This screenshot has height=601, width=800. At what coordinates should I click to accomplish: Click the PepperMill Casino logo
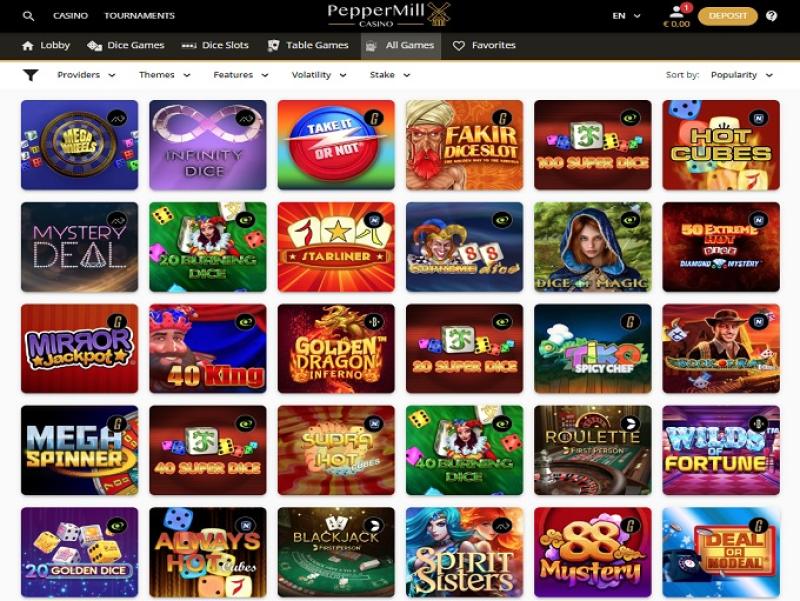389,15
